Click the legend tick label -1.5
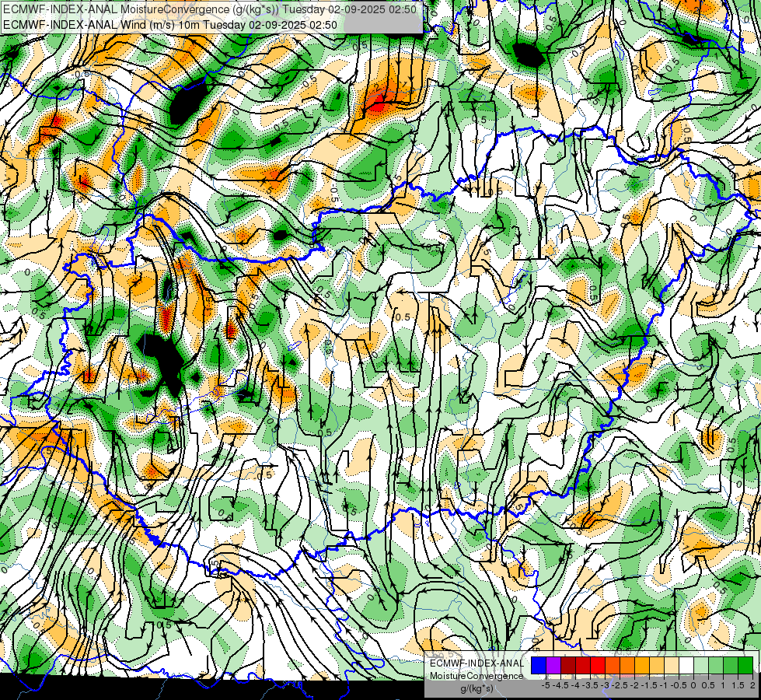The height and width of the screenshot is (700, 761). point(649,685)
